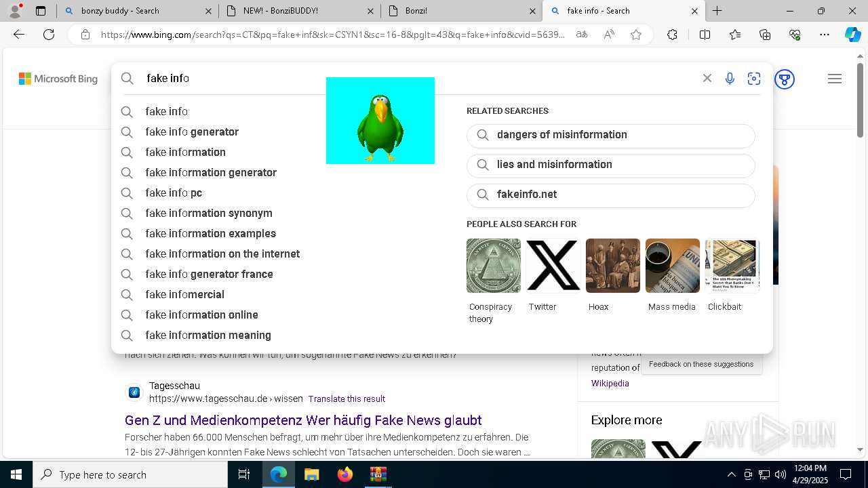Open the Mass media thumbnail
This screenshot has width=868, height=488.
pyautogui.click(x=673, y=266)
